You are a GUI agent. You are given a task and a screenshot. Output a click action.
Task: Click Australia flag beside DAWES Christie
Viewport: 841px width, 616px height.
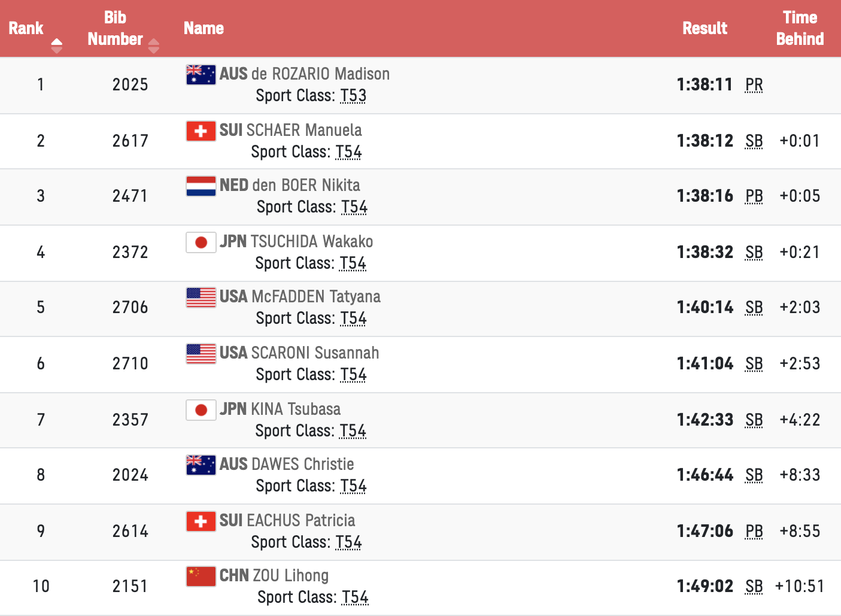pyautogui.click(x=201, y=465)
